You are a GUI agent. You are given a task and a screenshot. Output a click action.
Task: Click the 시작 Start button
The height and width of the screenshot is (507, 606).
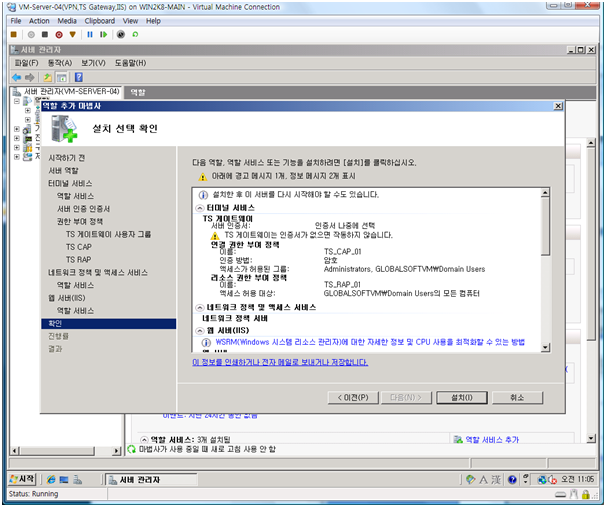click(22, 480)
